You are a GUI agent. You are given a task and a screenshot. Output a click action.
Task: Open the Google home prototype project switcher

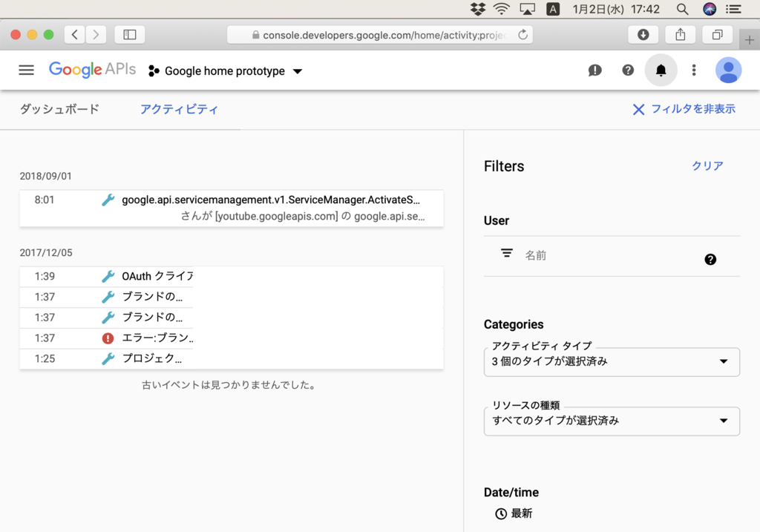click(x=225, y=70)
